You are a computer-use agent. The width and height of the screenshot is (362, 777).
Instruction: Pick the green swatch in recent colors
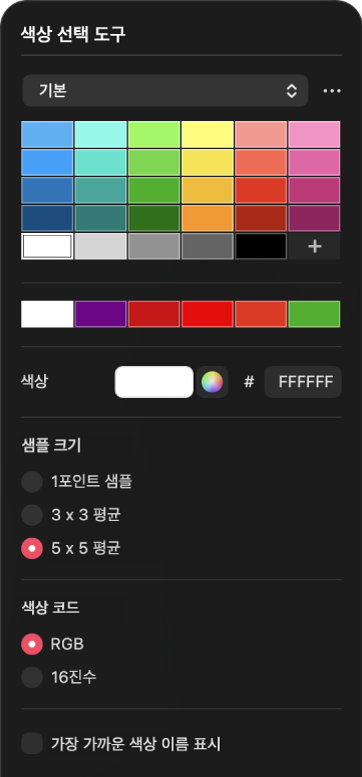point(314,314)
